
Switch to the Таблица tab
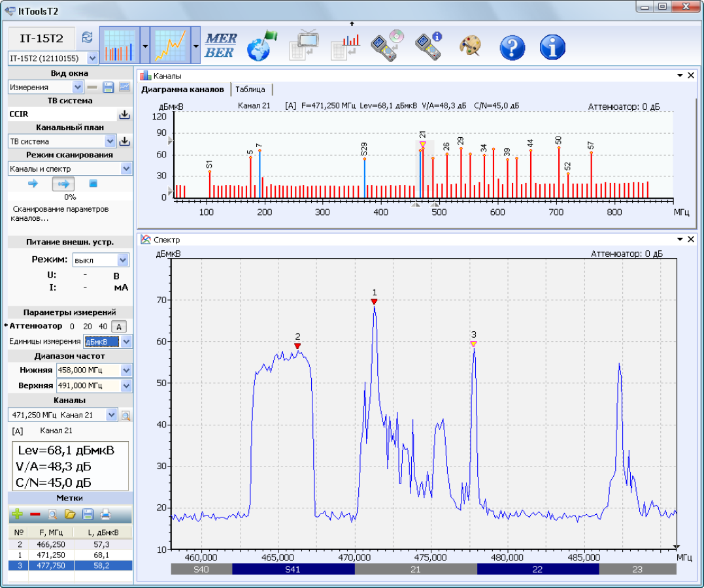pos(250,90)
